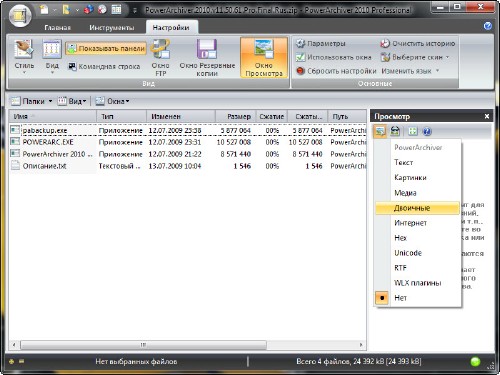Toggle the Окно Просмотра preview button
The image size is (500, 375).
pos(264,57)
